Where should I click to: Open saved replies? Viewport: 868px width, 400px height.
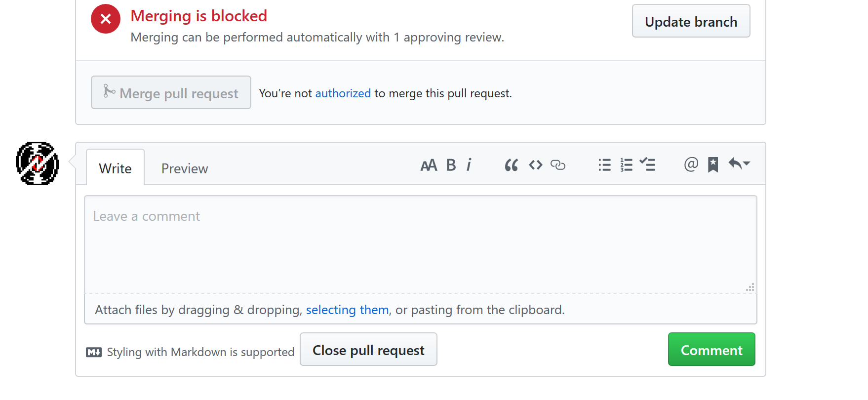pyautogui.click(x=713, y=165)
